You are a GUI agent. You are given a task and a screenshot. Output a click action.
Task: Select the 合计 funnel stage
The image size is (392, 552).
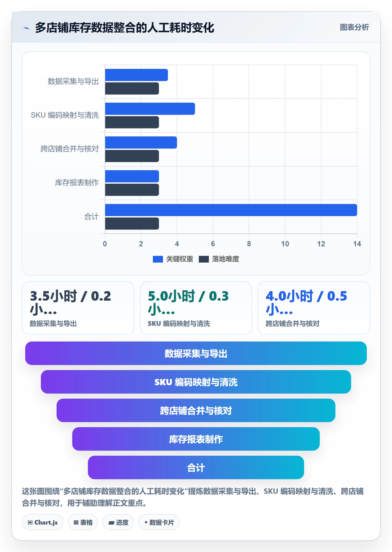(x=196, y=467)
